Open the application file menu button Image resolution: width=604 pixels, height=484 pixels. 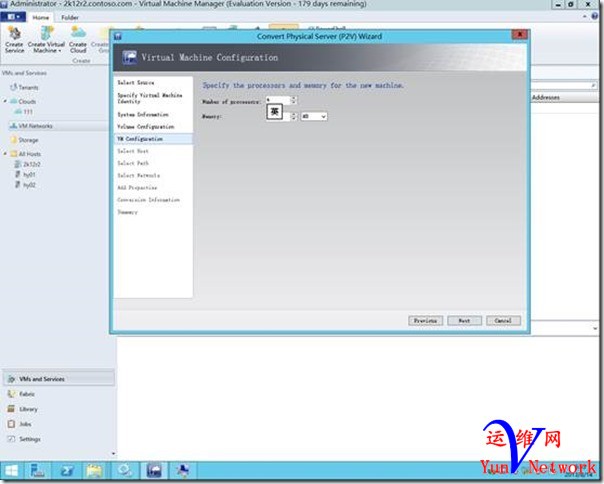coord(13,17)
